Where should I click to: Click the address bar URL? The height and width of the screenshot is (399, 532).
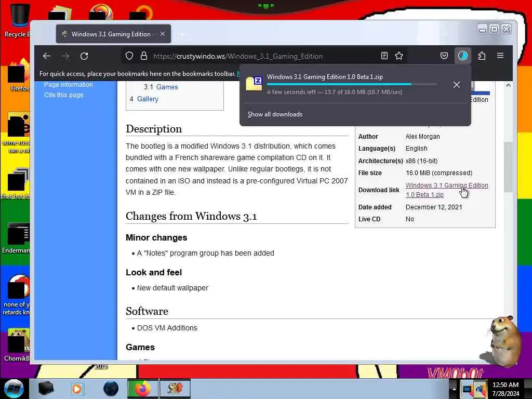[x=238, y=56]
